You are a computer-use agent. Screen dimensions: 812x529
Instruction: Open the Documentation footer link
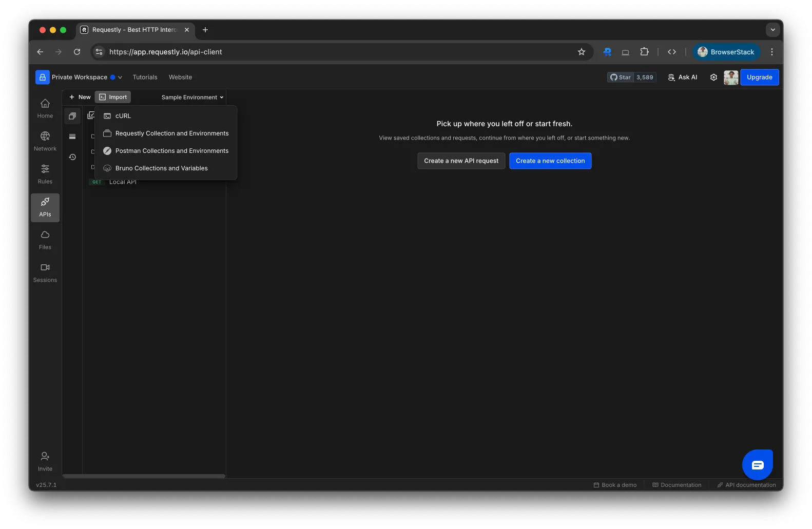(x=676, y=485)
